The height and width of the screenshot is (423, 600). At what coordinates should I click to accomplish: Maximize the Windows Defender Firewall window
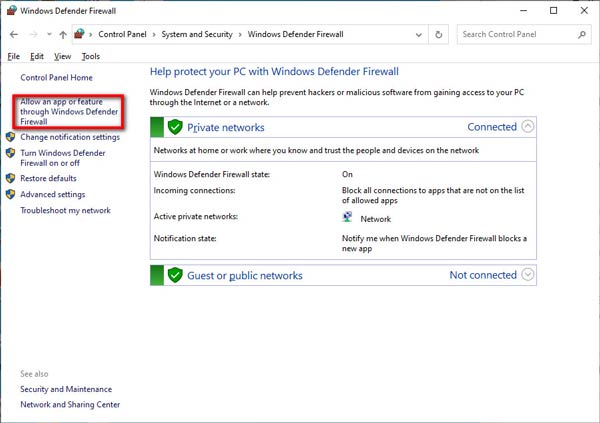[x=553, y=11]
